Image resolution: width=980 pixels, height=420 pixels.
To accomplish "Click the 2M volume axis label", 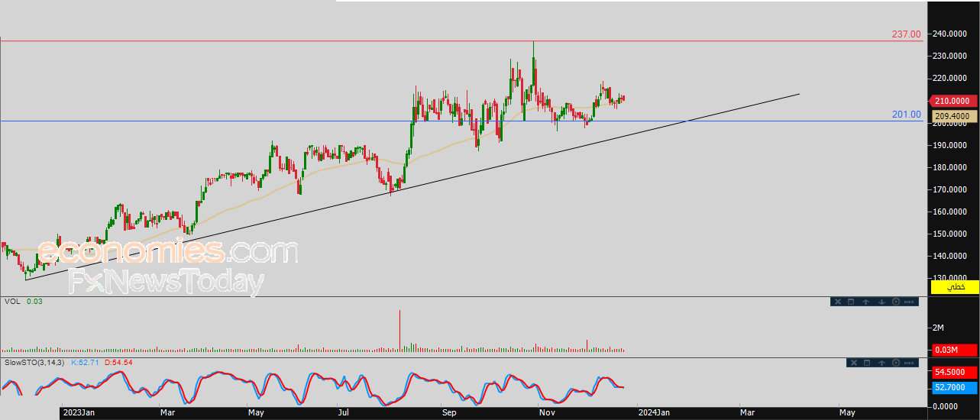I will 939,328.
